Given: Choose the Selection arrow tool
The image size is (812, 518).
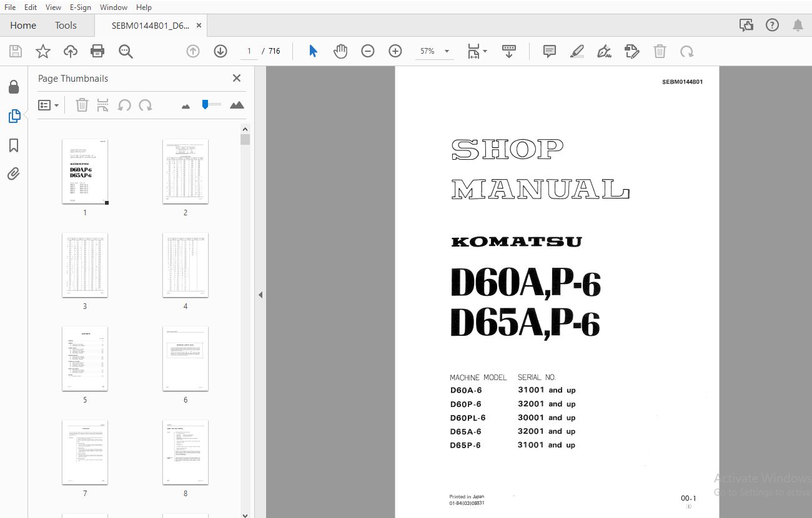Looking at the screenshot, I should tap(313, 51).
